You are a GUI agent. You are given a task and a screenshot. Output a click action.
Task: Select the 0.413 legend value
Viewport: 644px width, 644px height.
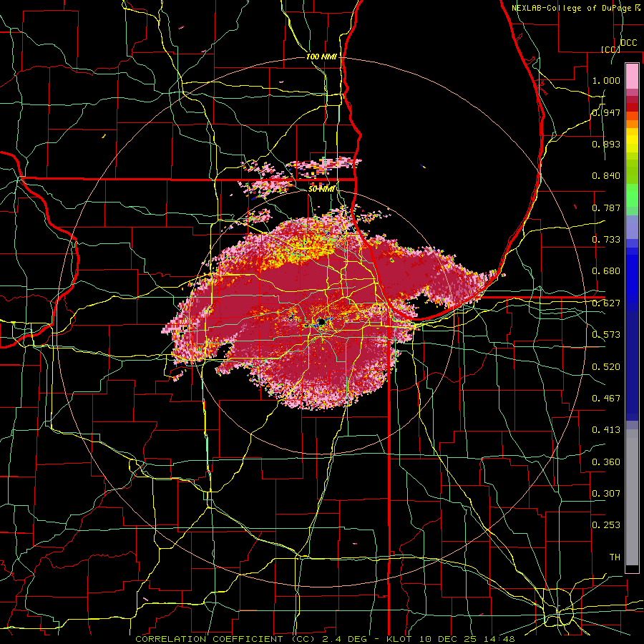606,430
